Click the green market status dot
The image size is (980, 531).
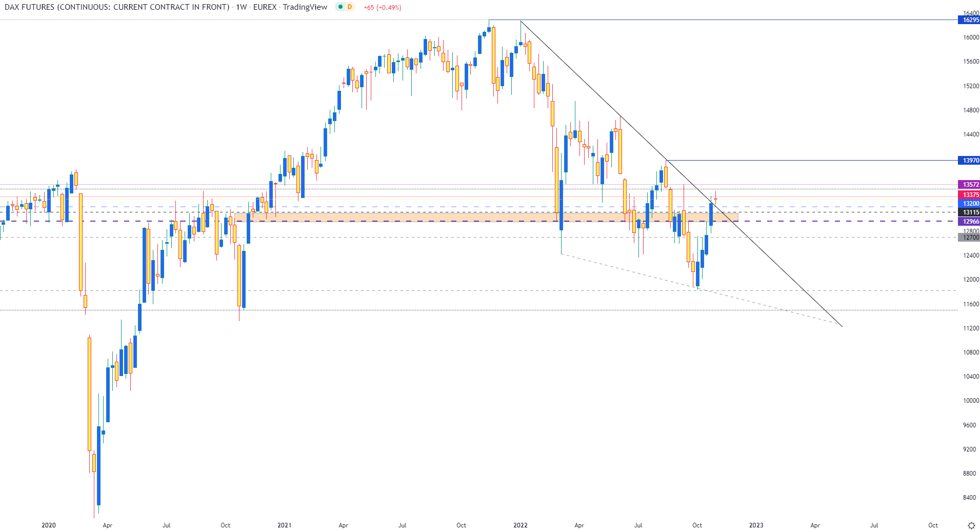(x=340, y=7)
